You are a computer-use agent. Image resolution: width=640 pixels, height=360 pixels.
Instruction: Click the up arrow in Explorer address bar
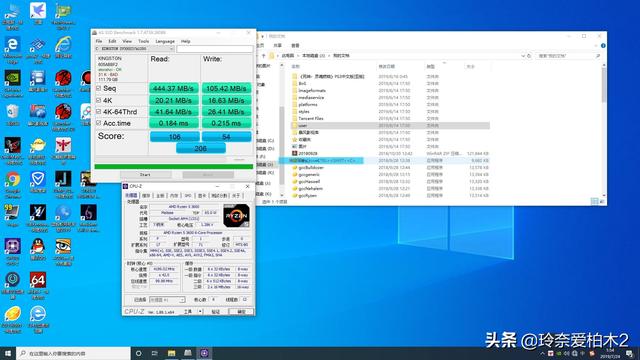tap(264, 56)
